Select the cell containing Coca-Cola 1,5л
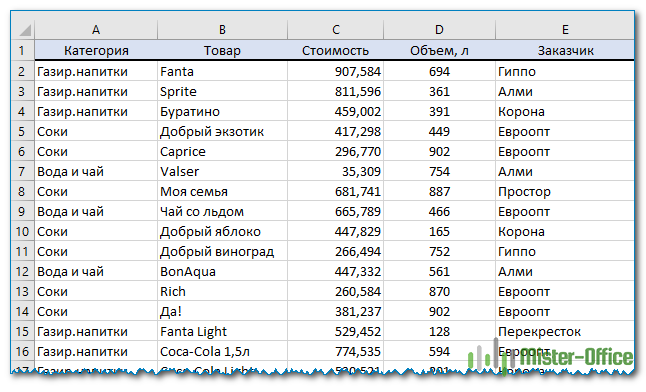646x392 pixels. [222, 352]
